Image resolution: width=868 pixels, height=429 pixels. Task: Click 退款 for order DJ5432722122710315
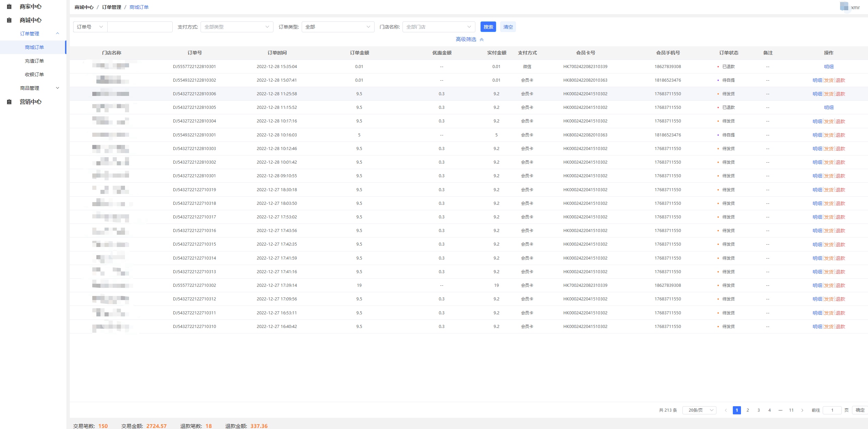pos(840,244)
